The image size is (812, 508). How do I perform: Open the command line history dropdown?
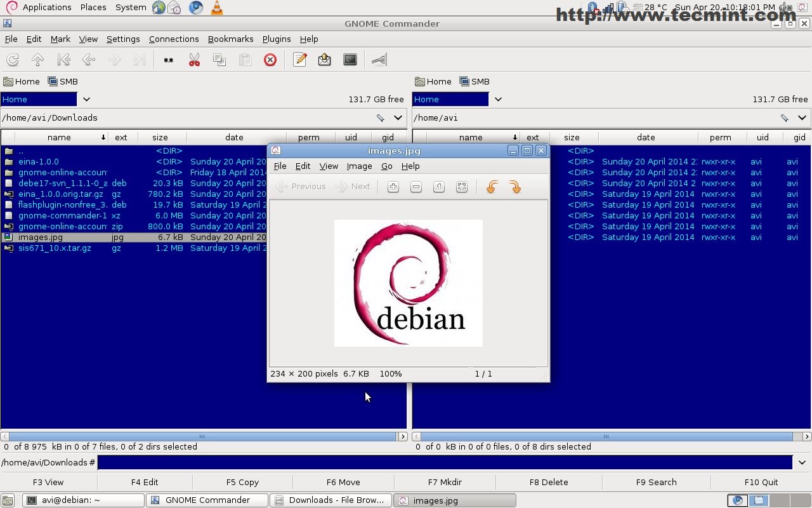point(802,462)
